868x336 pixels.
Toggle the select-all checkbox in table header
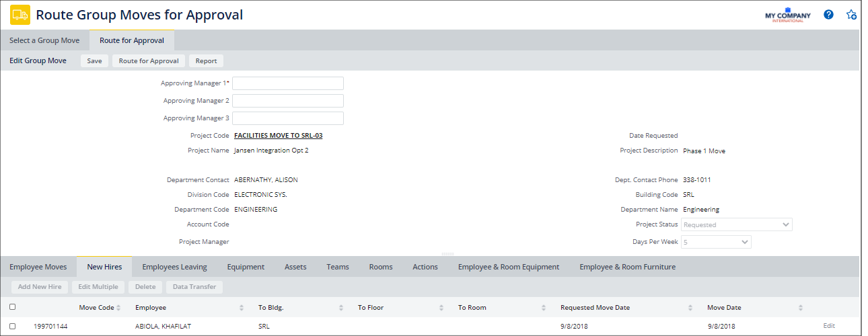pos(13,307)
